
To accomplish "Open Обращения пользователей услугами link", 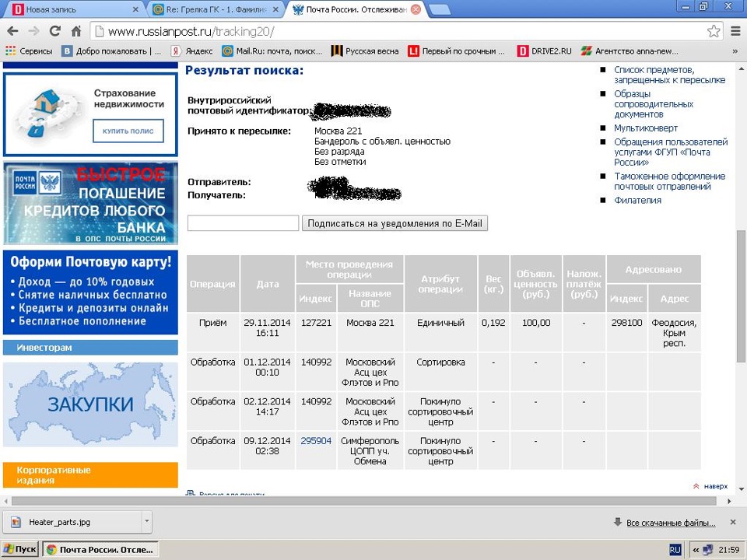I will click(670, 152).
